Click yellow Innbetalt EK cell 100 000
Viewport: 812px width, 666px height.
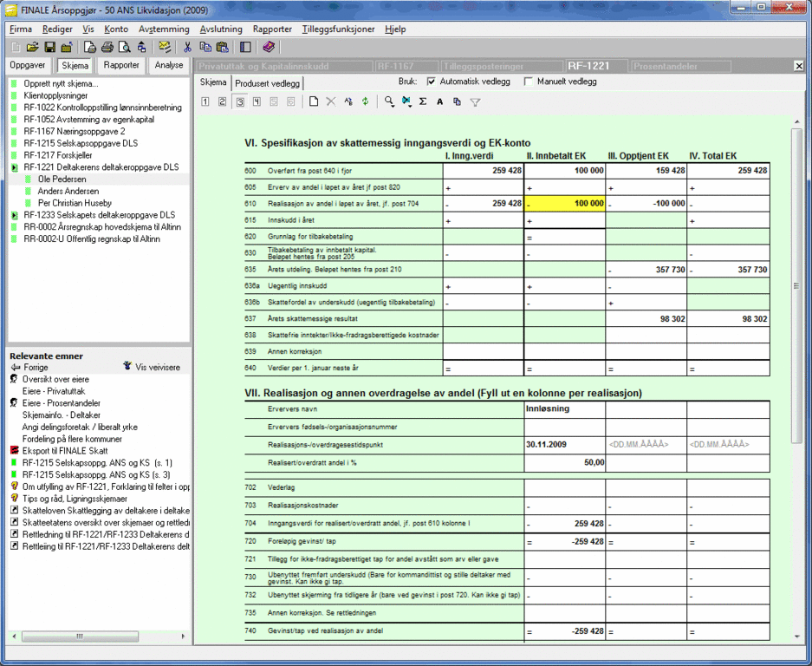[x=564, y=204]
